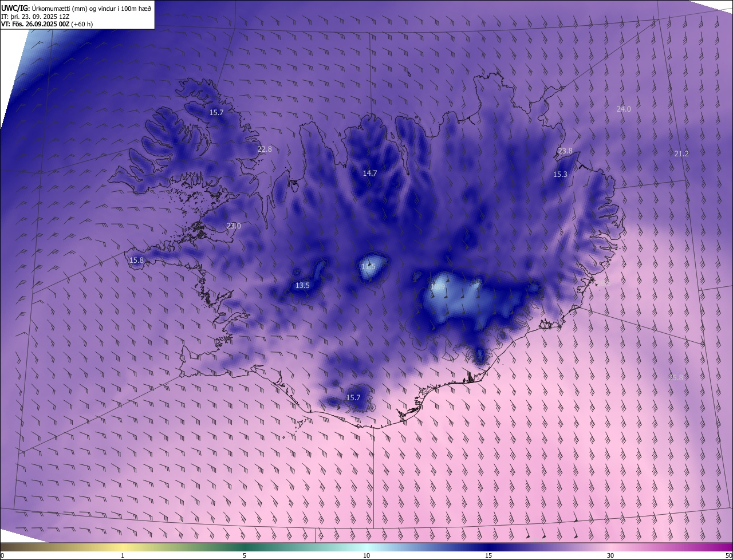The image size is (733, 560).
Task: Click the 15.7 value in the Westfjords
Action: [216, 112]
